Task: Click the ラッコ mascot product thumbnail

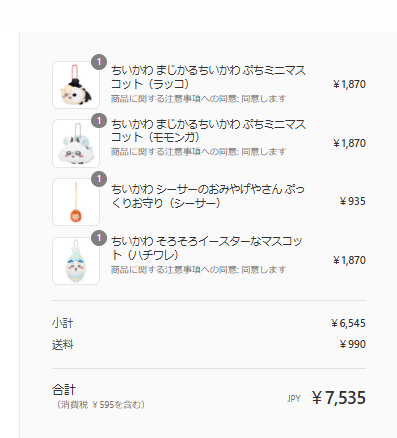Action: [x=76, y=85]
